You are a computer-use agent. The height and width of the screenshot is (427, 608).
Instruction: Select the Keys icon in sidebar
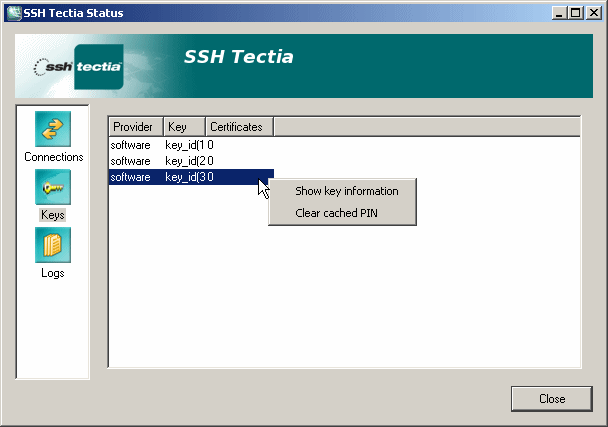53,187
